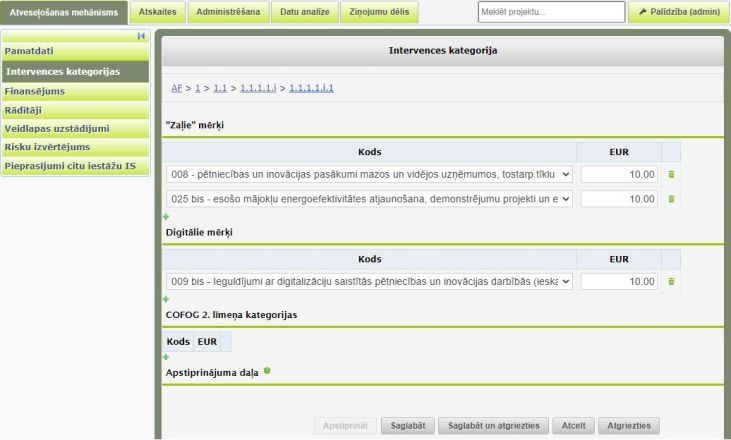Add a new COFOG category row

tap(167, 356)
